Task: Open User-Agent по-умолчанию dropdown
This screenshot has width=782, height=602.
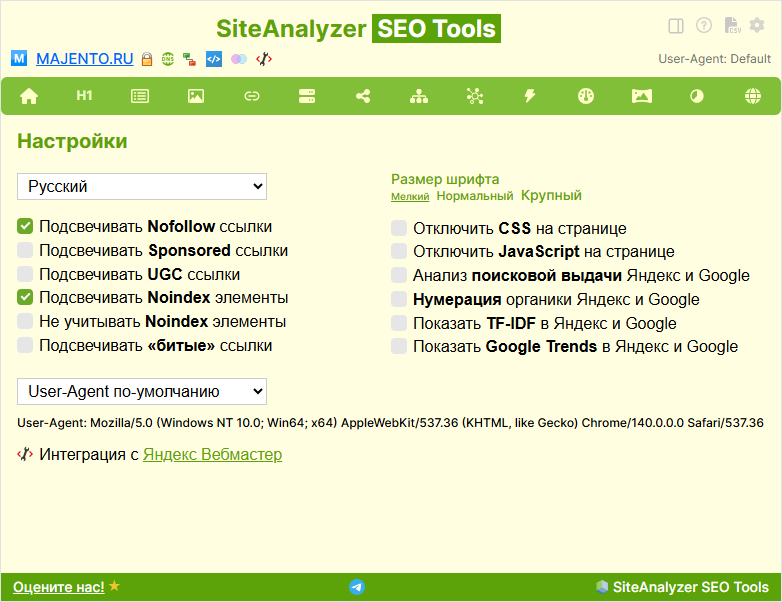Action: 142,391
